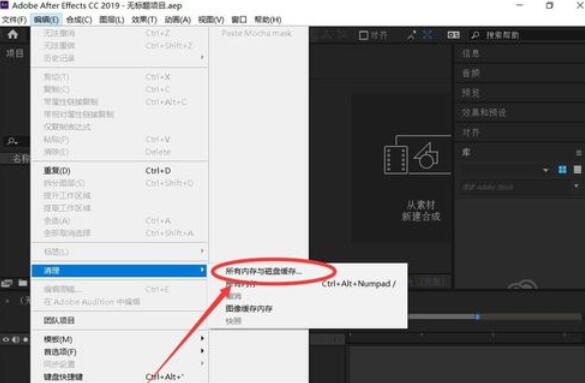Open the 效果(T) menu
The image size is (585, 383).
point(144,20)
